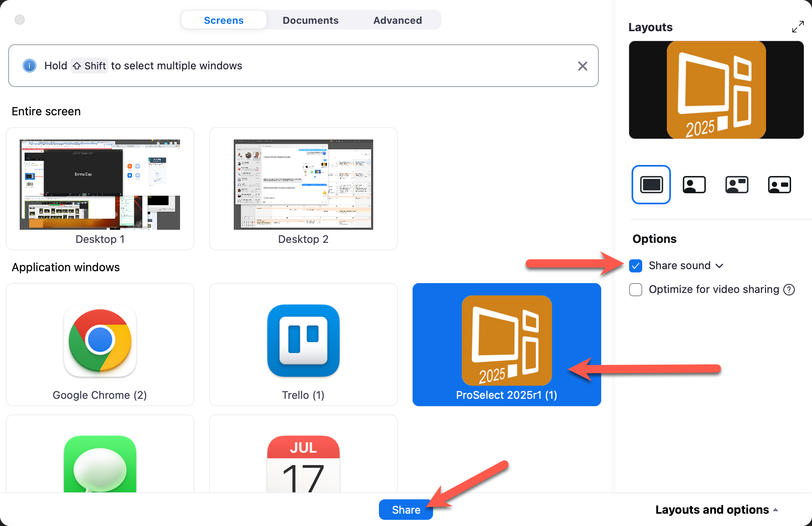Viewport: 812px width, 526px height.
Task: Select the third layout with the speaker beside the content
Action: [x=737, y=185]
